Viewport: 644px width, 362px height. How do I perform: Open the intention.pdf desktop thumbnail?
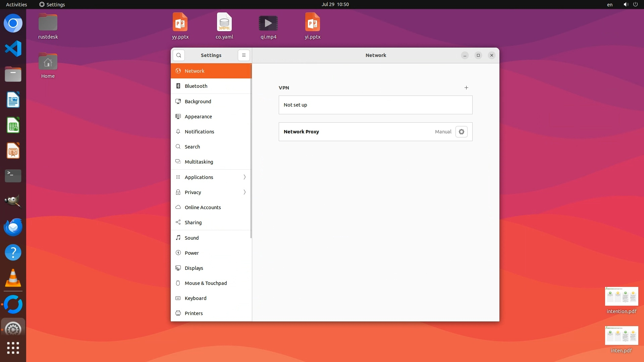coord(621,296)
